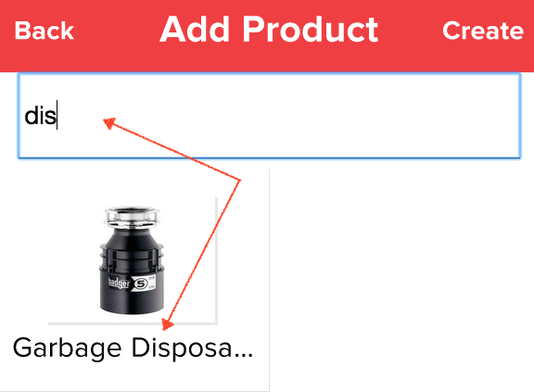Click the red arrowhead above product name
The height and width of the screenshot is (392, 534).
tap(167, 325)
